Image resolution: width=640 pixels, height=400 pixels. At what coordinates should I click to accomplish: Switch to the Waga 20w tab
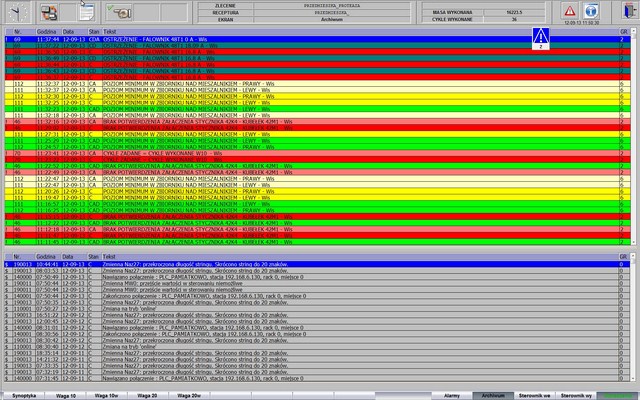[x=189, y=396]
